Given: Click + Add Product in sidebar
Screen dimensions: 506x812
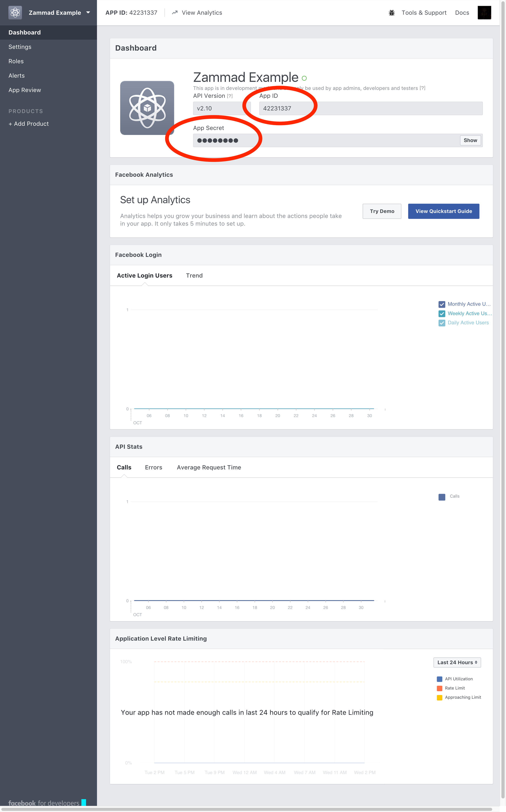Looking at the screenshot, I should pyautogui.click(x=28, y=124).
